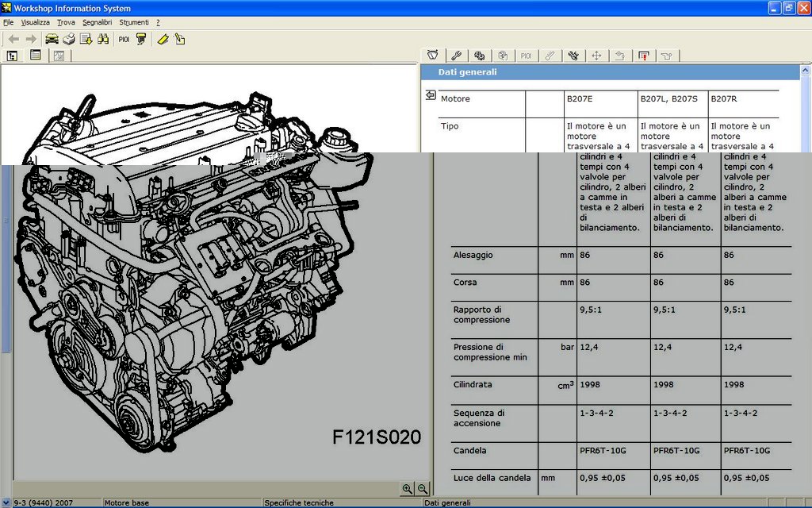Select the wrench adjustment tab
This screenshot has width=812, height=508.
click(456, 56)
